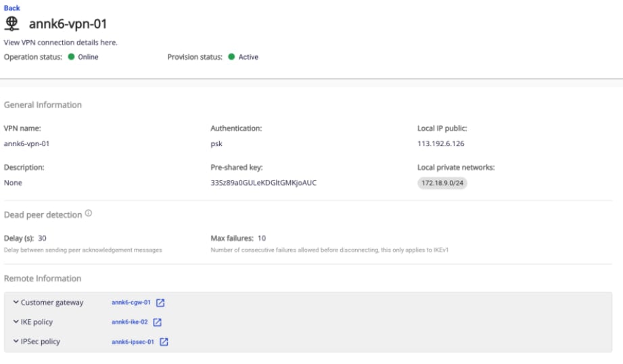Image resolution: width=623 pixels, height=364 pixels.
Task: Click the Remote Information section heading
Action: click(43, 279)
